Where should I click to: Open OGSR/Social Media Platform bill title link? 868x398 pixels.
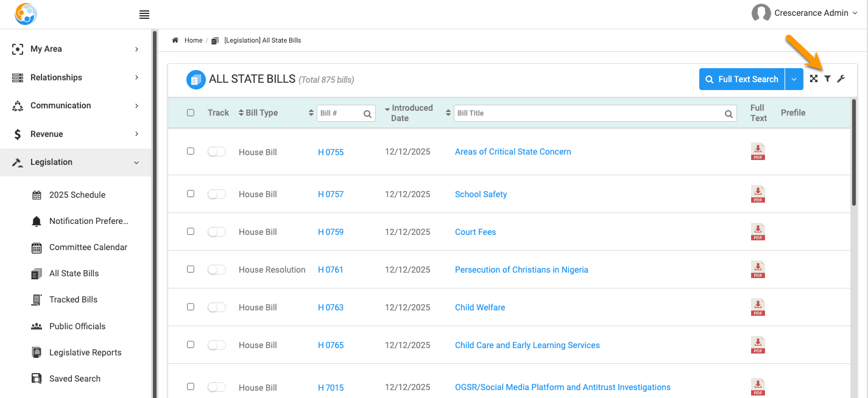pyautogui.click(x=563, y=387)
